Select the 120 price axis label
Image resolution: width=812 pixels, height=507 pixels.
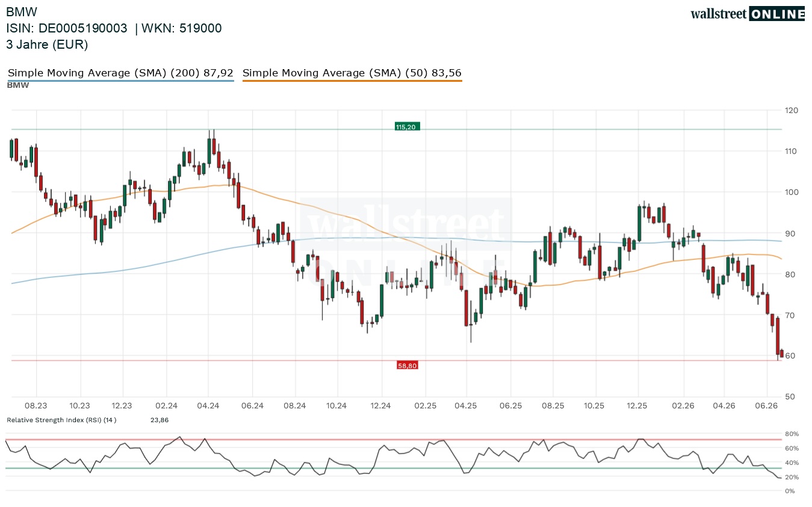coord(791,110)
